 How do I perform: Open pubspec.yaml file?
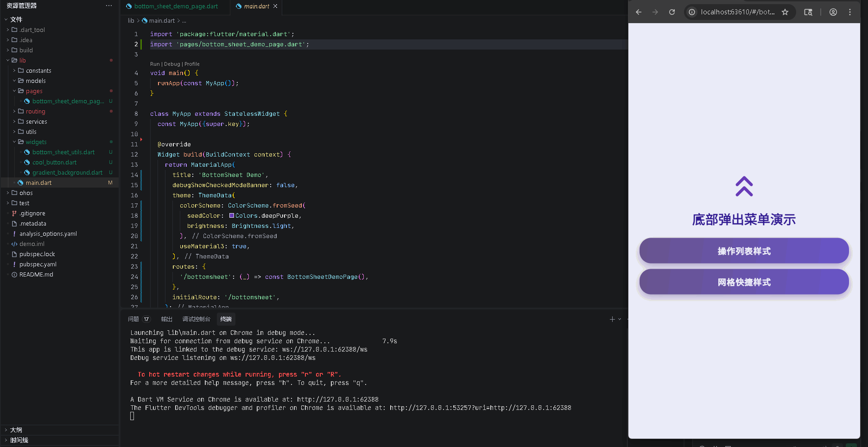click(38, 264)
